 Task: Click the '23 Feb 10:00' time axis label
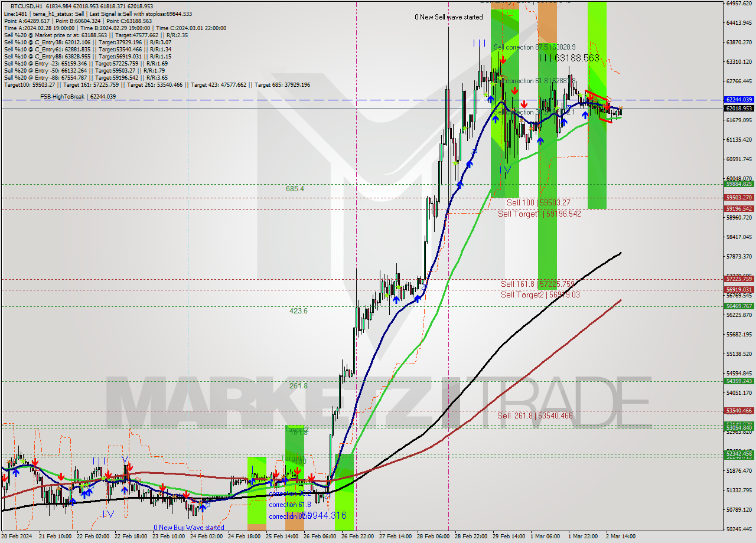coord(168,537)
